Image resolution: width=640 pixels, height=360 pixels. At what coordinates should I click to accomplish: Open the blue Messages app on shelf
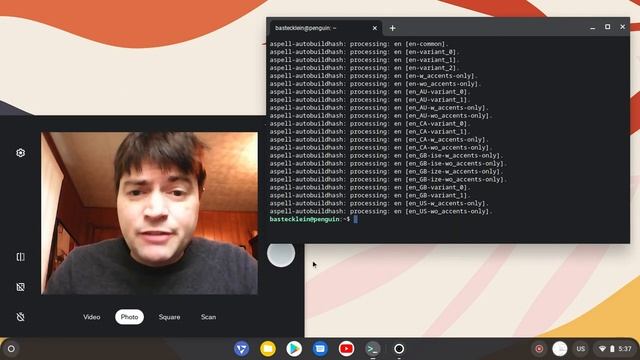pos(320,349)
